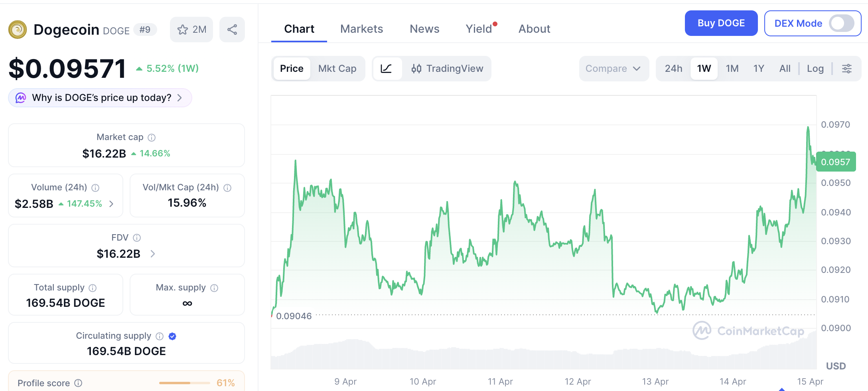Switch to TradingView chart mode
Screen dimensions: 868x391
point(447,69)
